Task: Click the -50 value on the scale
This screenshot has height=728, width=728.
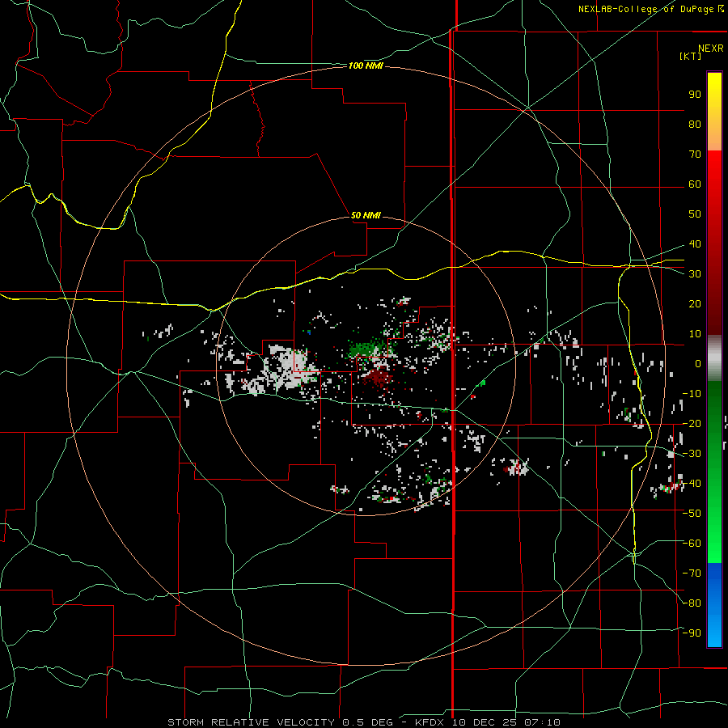Action: (x=692, y=514)
